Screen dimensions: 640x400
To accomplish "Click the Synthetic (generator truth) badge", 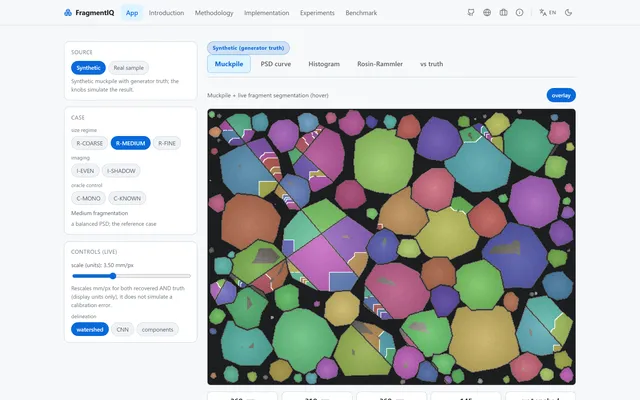I will 248,48.
